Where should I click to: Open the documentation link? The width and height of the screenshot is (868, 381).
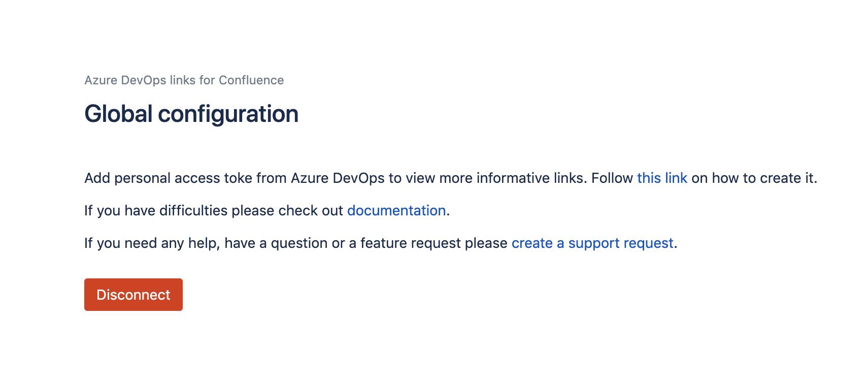(396, 211)
